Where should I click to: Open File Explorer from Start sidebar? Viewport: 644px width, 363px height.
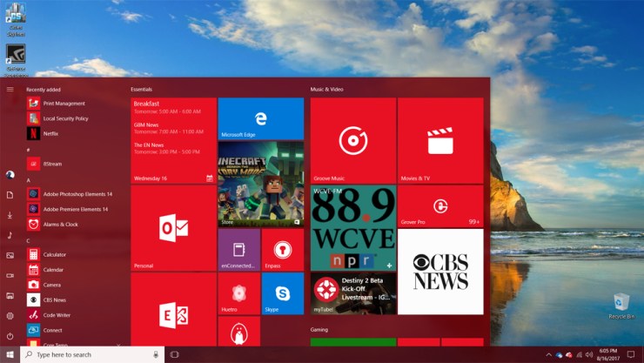coord(10,296)
